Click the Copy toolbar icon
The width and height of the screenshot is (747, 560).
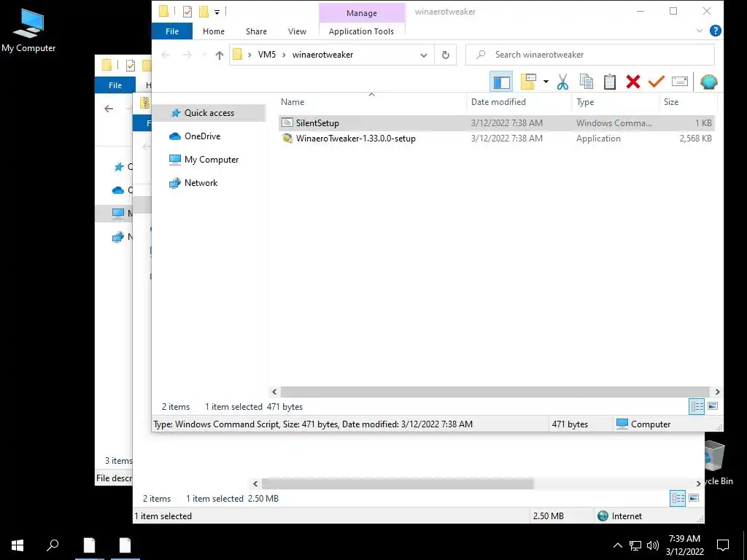587,82
